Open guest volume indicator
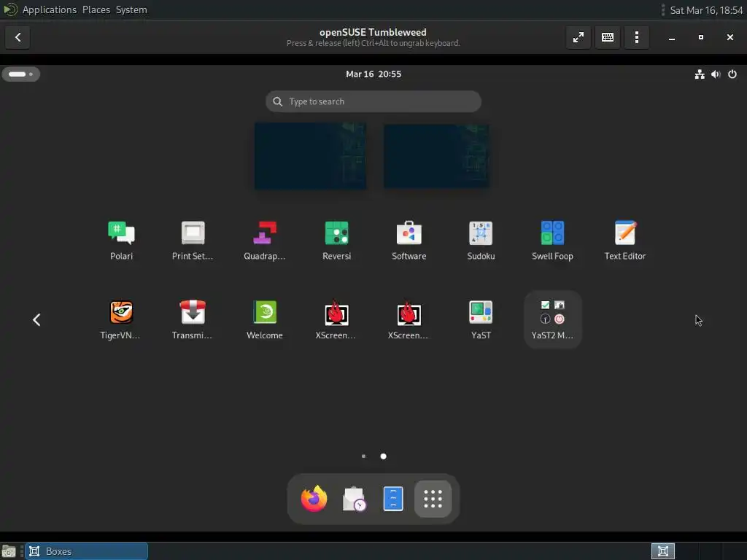 pos(716,74)
